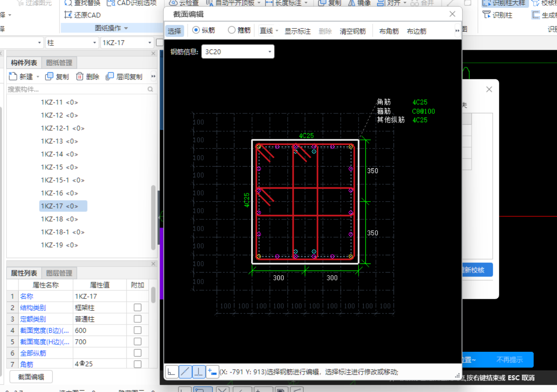Open the 1KZ-17 component dropdown
This screenshot has height=392, width=557.
coord(127,43)
